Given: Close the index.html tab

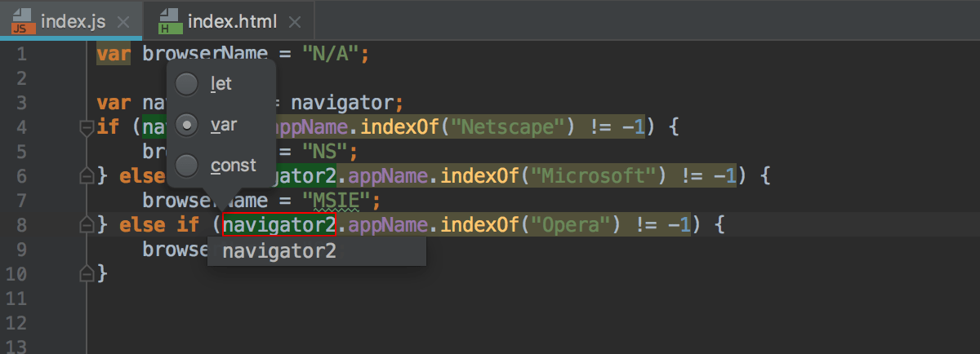Looking at the screenshot, I should tap(294, 21).
